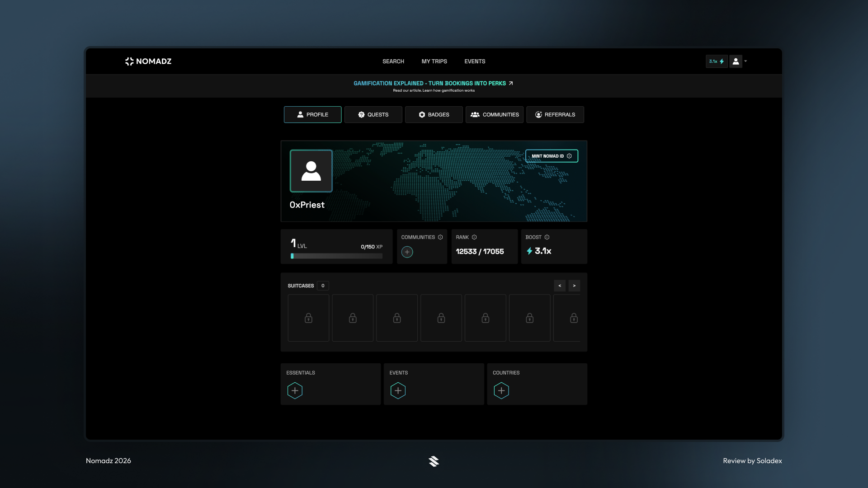Switch to the Badges tab

[434, 114]
